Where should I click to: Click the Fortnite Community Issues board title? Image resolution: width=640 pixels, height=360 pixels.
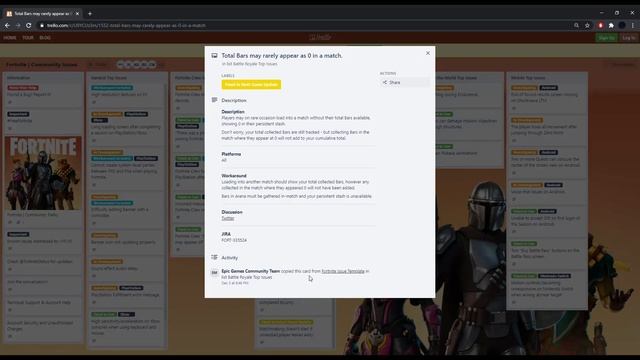point(42,64)
